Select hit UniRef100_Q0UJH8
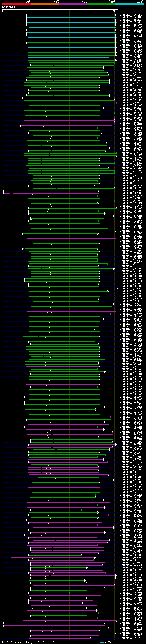Image resolution: width=146 pixels, height=644 pixels. click(x=131, y=72)
